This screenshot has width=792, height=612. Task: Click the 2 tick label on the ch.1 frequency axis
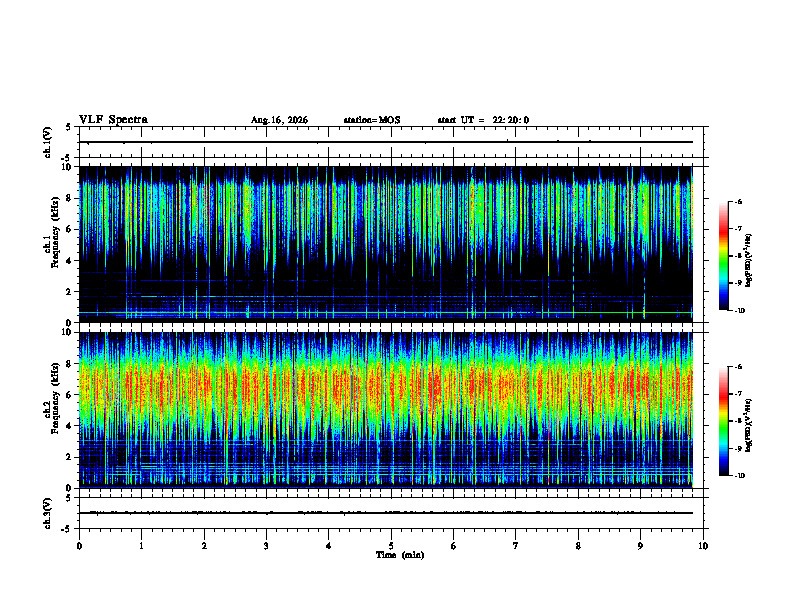pos(71,292)
